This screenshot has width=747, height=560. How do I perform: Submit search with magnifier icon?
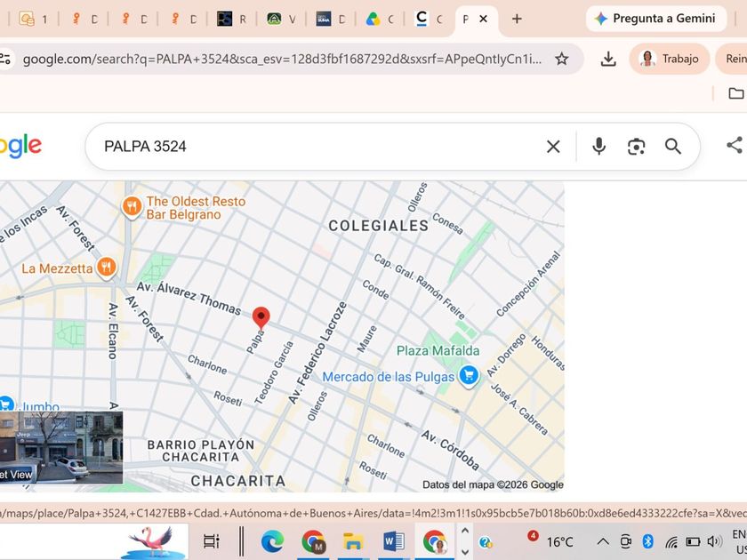[x=672, y=147]
